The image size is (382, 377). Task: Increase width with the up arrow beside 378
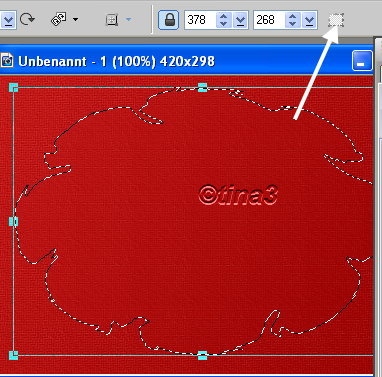[x=224, y=16]
